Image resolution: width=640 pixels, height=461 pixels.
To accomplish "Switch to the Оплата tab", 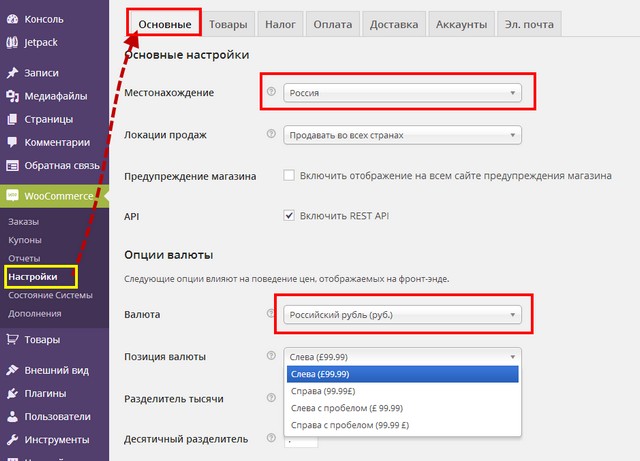I will click(x=333, y=24).
